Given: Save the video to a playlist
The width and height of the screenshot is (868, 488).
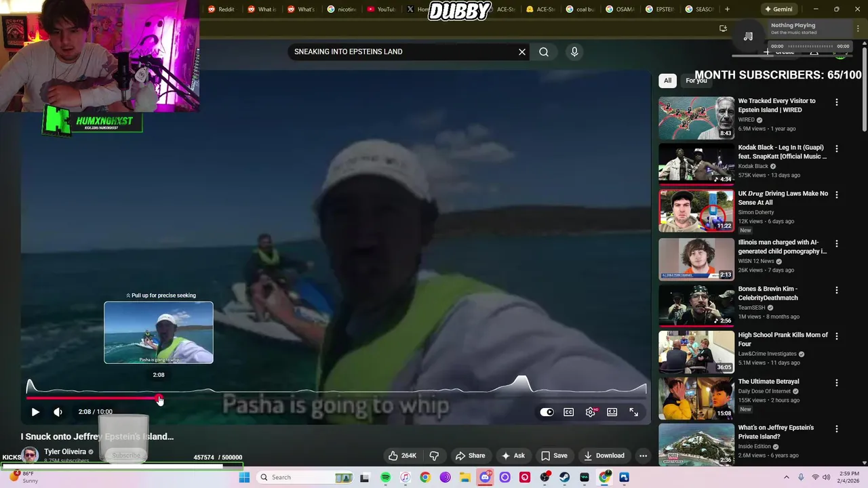Looking at the screenshot, I should click(x=554, y=455).
